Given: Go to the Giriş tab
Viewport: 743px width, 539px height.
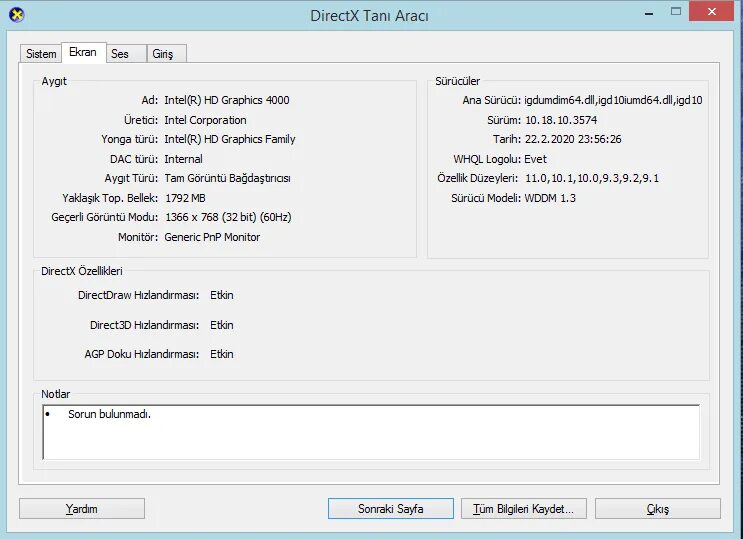Looking at the screenshot, I should (167, 54).
